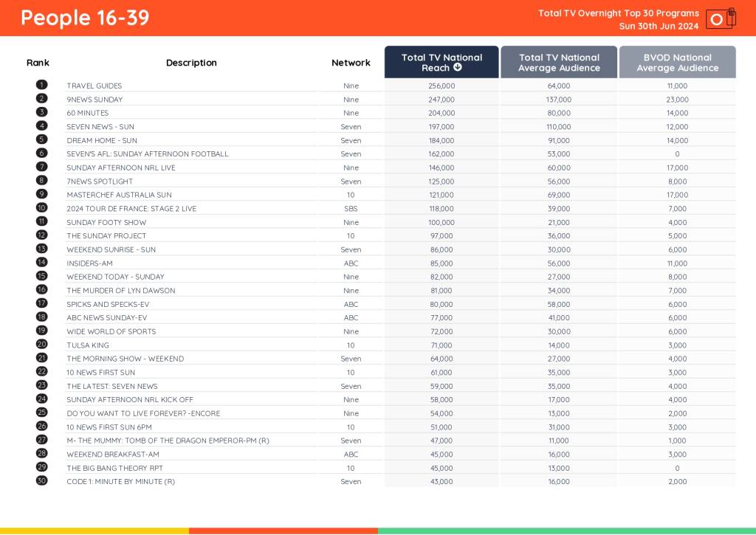Select rank badge 1 next to TRAVEL GUIDES
This screenshot has width=756, height=535.
(41, 85)
